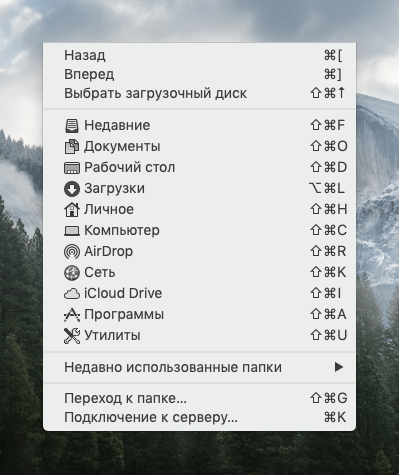This screenshot has width=399, height=475.
Task: Go to Программы label
Action: click(x=124, y=315)
